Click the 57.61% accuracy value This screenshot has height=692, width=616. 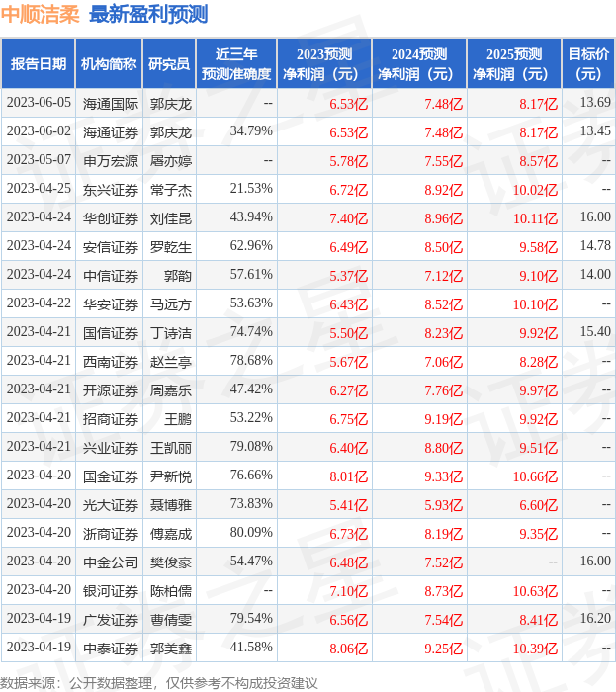[x=251, y=275]
